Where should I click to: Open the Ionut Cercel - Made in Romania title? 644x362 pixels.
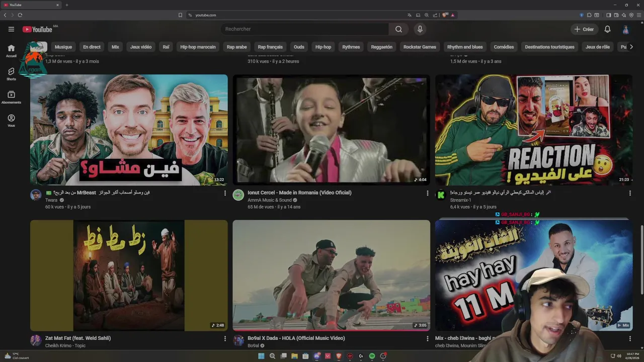pos(299,193)
